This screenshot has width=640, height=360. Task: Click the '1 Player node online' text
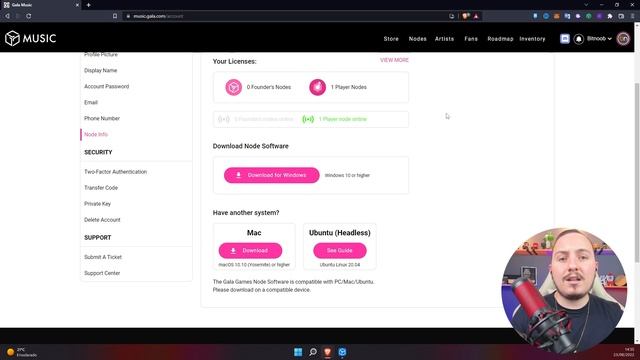(343, 119)
